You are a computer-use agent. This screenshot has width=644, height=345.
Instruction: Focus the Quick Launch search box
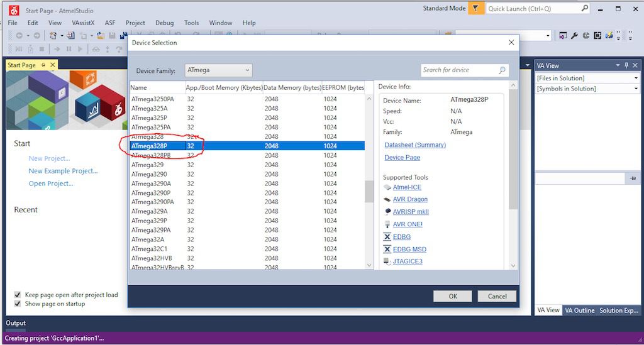(533, 8)
